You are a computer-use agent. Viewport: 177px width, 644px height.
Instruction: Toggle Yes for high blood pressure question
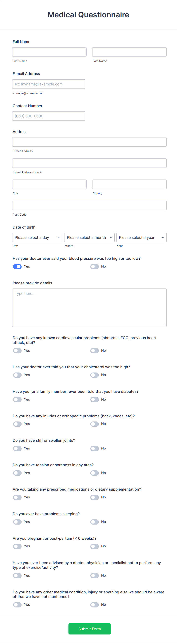pyautogui.click(x=17, y=266)
